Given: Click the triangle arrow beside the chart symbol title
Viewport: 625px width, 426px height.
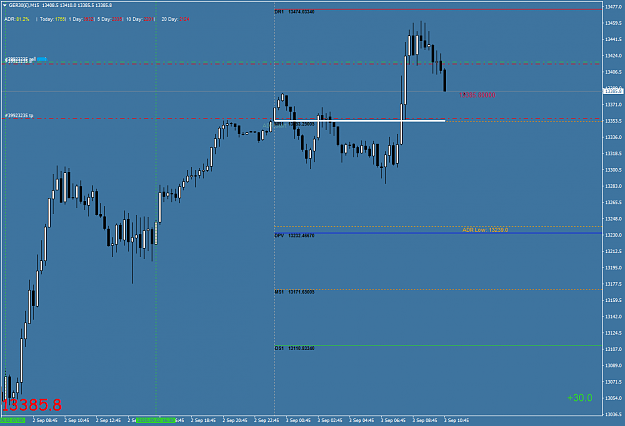Looking at the screenshot, I should (x=5, y=6).
